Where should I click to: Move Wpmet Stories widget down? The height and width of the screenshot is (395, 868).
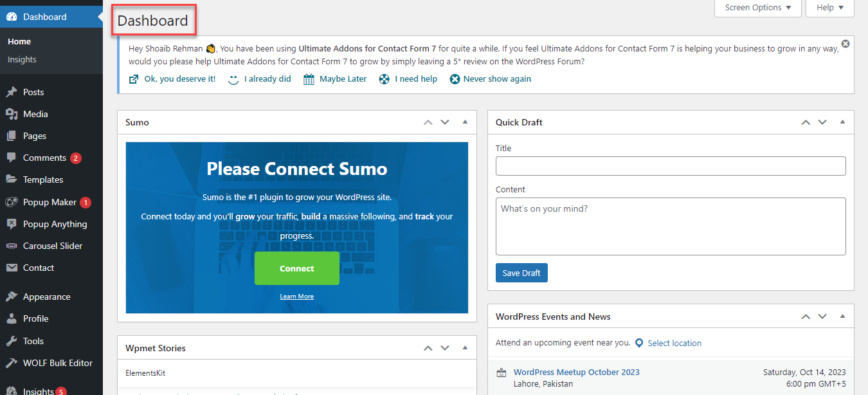(445, 348)
